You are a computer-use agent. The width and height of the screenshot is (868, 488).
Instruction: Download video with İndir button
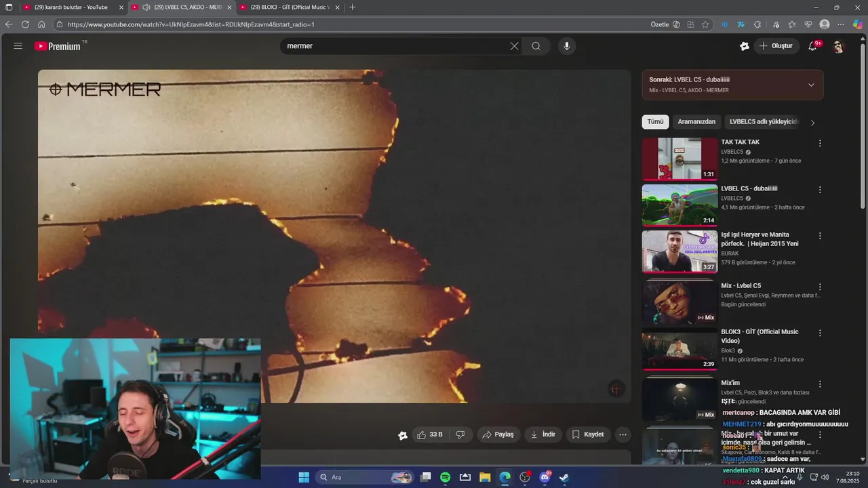542,434
